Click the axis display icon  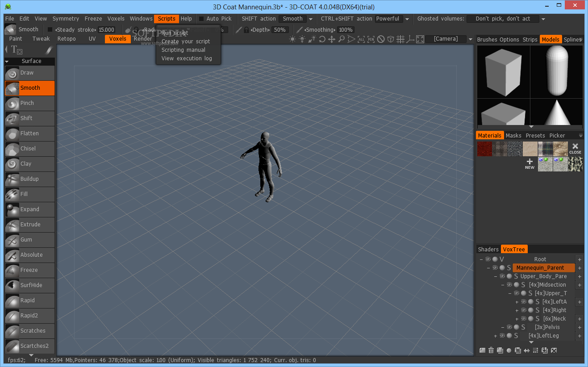click(x=410, y=39)
